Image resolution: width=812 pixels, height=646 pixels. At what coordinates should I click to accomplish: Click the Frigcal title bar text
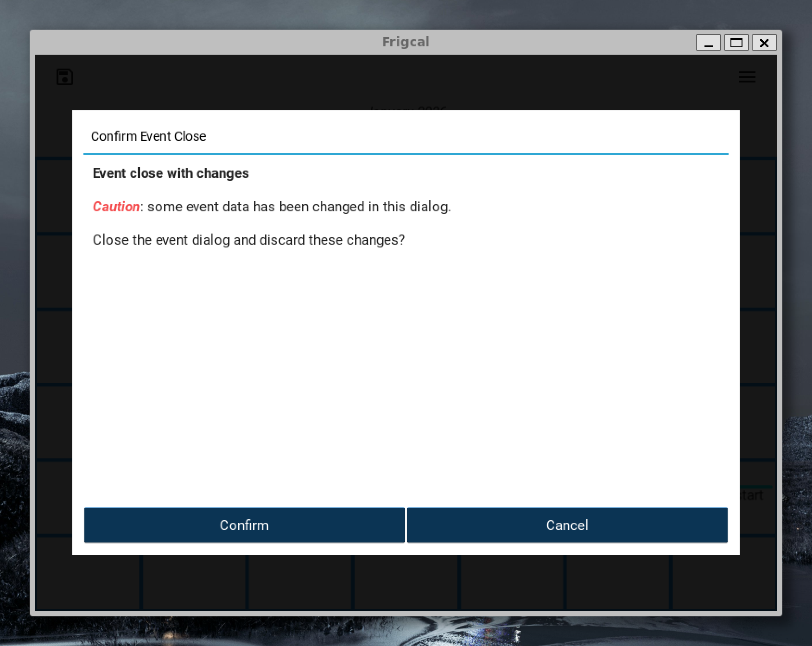coord(406,42)
